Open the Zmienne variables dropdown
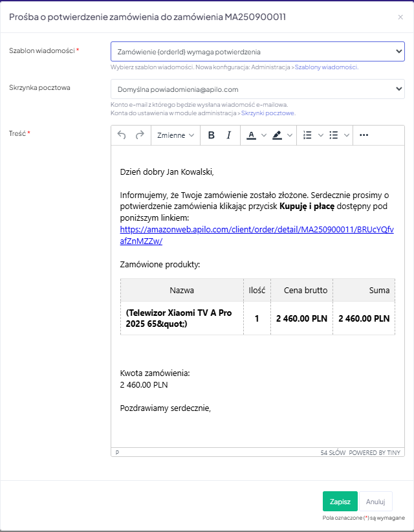This screenshot has width=414, height=532. click(175, 135)
